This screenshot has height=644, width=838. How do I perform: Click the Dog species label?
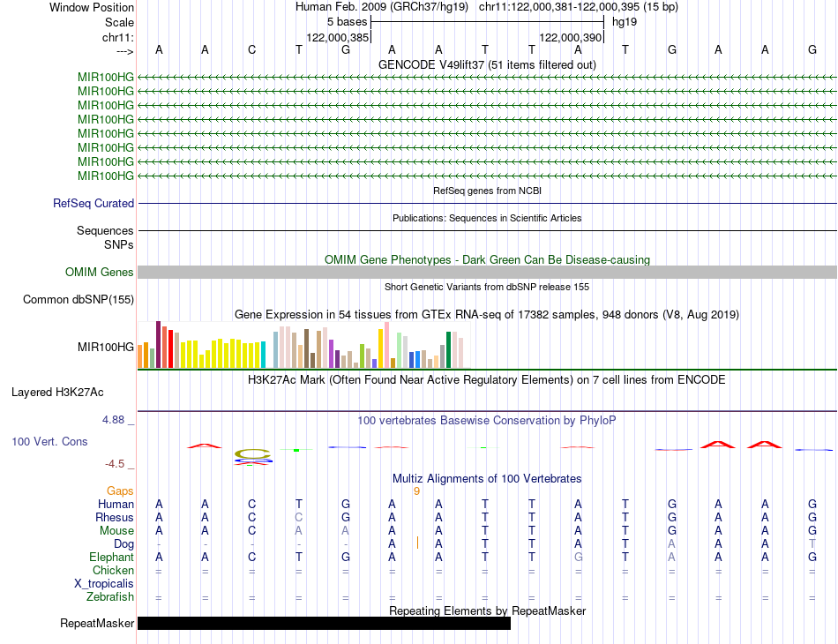[124, 544]
